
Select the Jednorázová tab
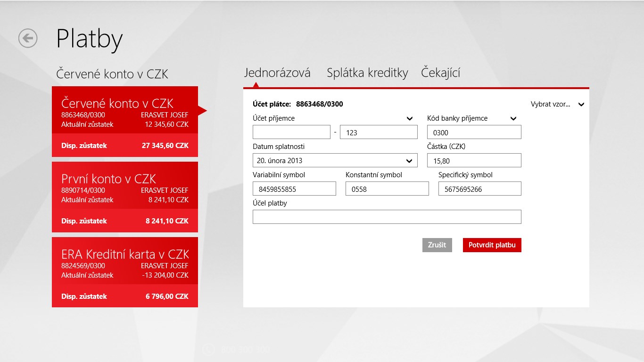tap(277, 73)
